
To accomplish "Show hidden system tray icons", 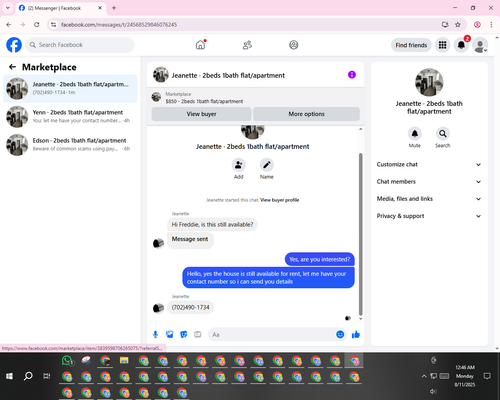I will point(424,376).
